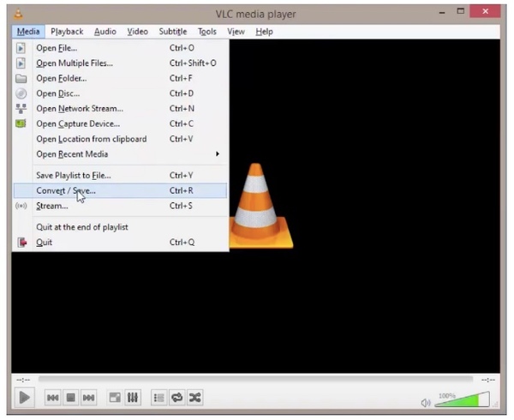The image size is (514, 420).
Task: Click the capture device card icon
Action: [21, 123]
